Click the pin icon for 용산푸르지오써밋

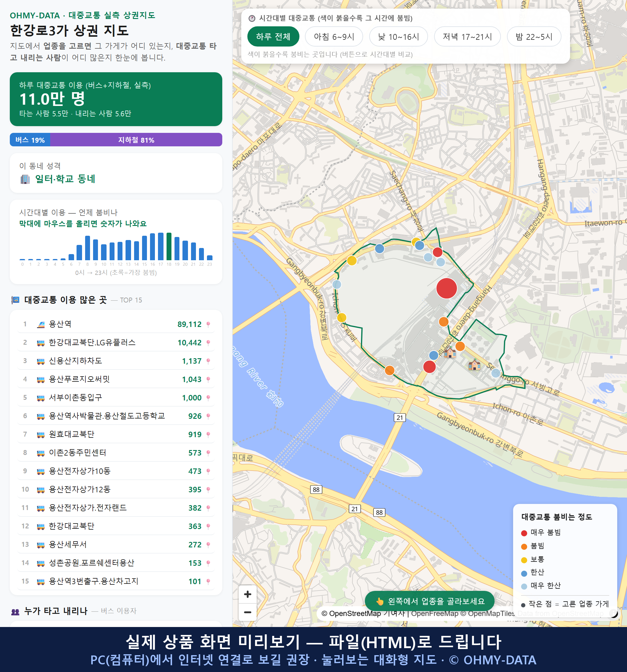(208, 380)
